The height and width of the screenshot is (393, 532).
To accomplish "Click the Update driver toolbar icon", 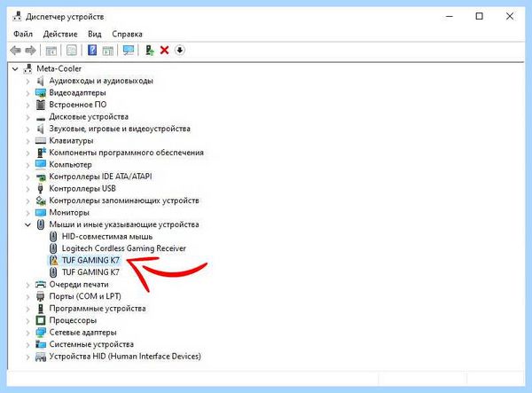I will [x=149, y=51].
